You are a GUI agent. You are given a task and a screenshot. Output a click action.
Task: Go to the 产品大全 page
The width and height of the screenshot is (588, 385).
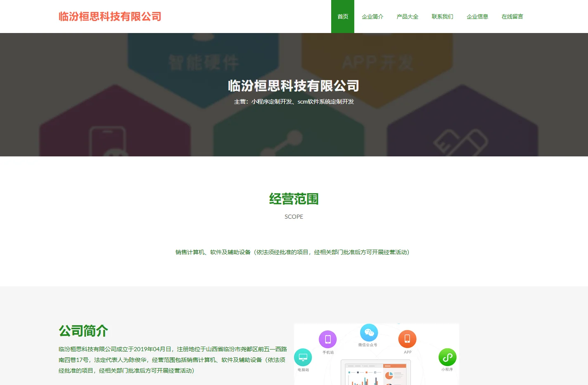point(408,17)
